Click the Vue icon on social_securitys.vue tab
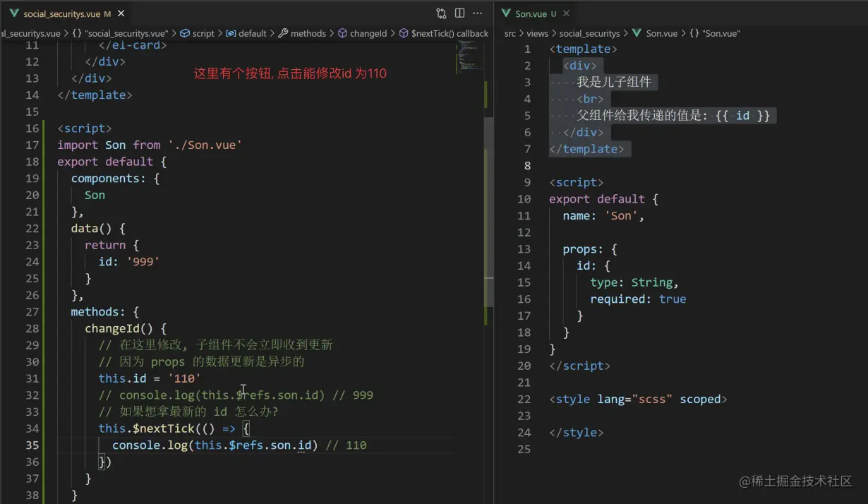The width and height of the screenshot is (868, 504). [14, 13]
